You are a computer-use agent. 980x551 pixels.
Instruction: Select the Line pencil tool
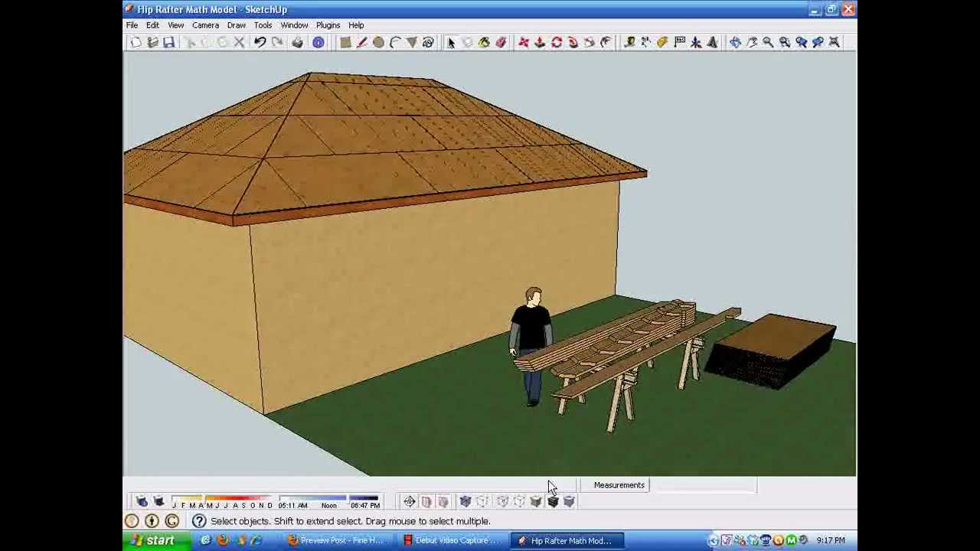pos(361,43)
